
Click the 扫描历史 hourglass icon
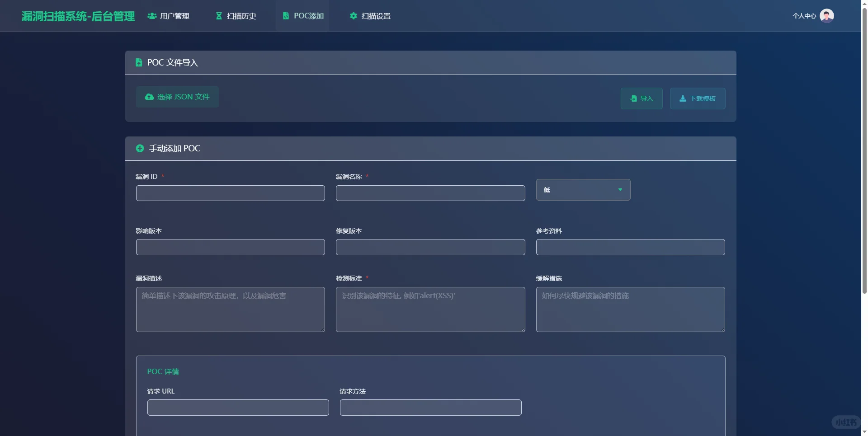pyautogui.click(x=219, y=16)
